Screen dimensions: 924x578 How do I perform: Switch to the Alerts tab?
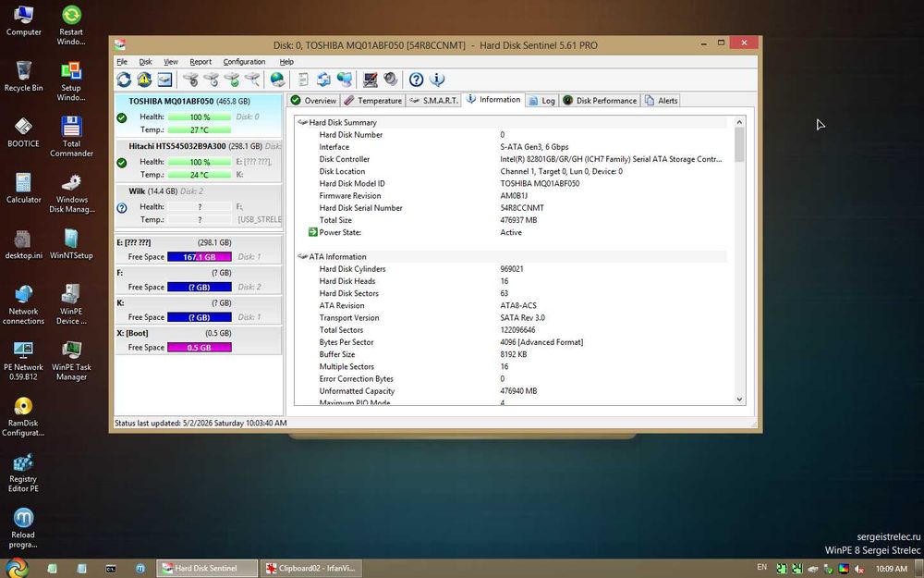tap(662, 101)
